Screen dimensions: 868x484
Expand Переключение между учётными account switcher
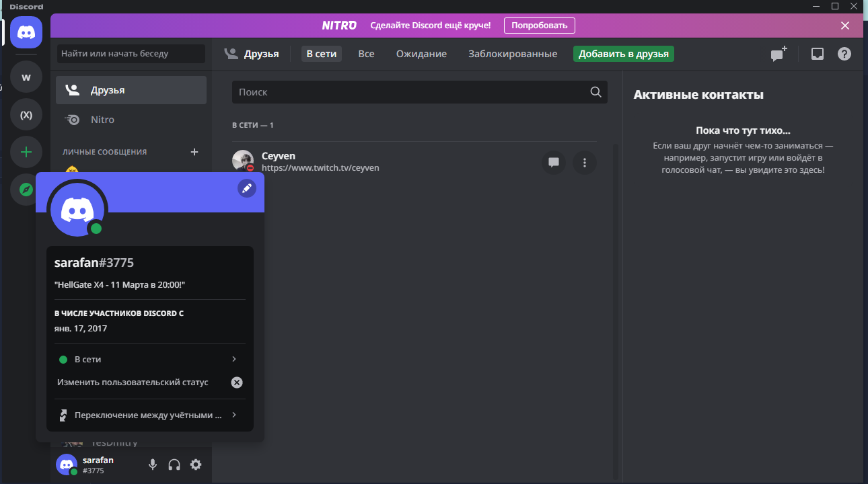[149, 415]
